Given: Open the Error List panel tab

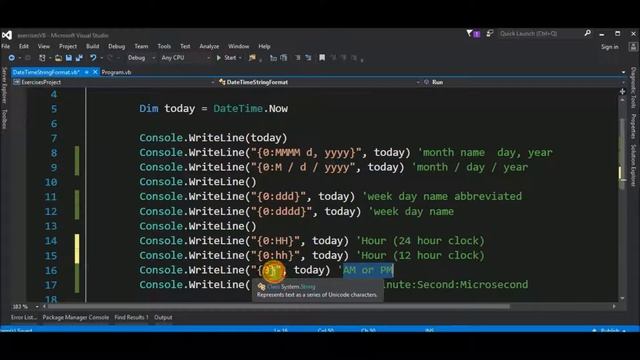Looking at the screenshot, I should pyautogui.click(x=24, y=317).
